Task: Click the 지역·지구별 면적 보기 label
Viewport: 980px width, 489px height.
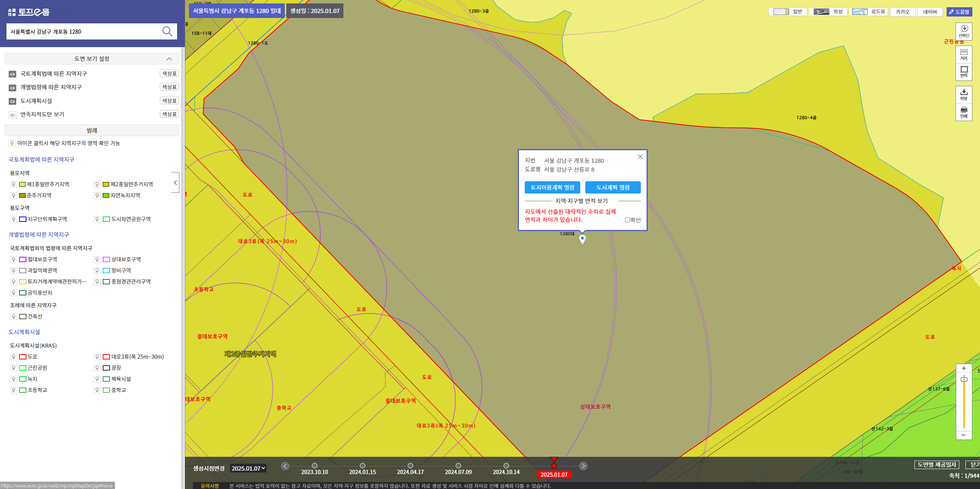Action: pos(581,201)
